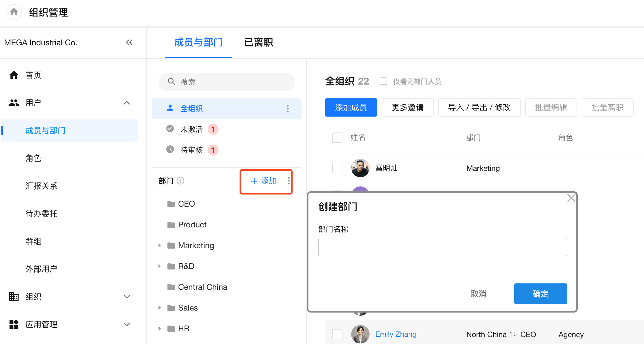Tick the select-all checkbox beside 姓名
This screenshot has width=644, height=344.
(x=337, y=138)
